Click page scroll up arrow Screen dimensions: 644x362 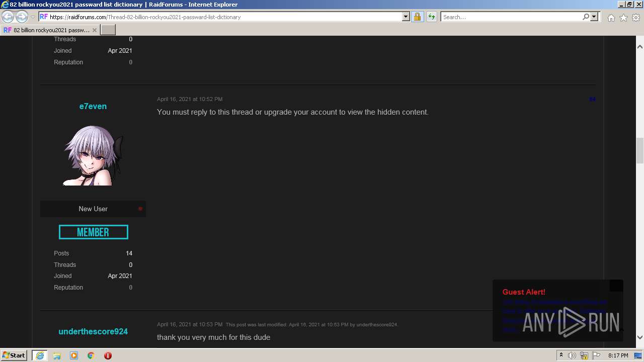coord(640,47)
